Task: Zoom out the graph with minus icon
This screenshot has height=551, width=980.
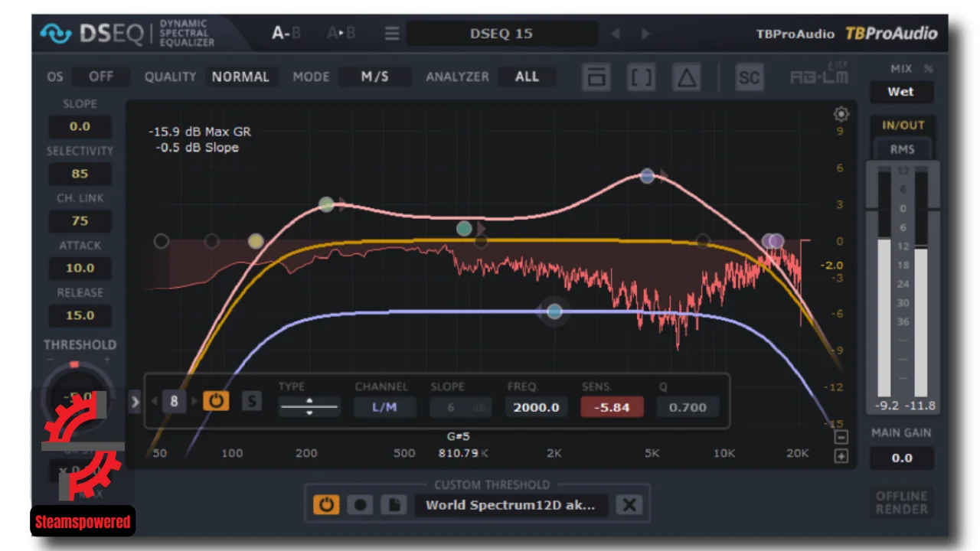Action: pos(841,438)
